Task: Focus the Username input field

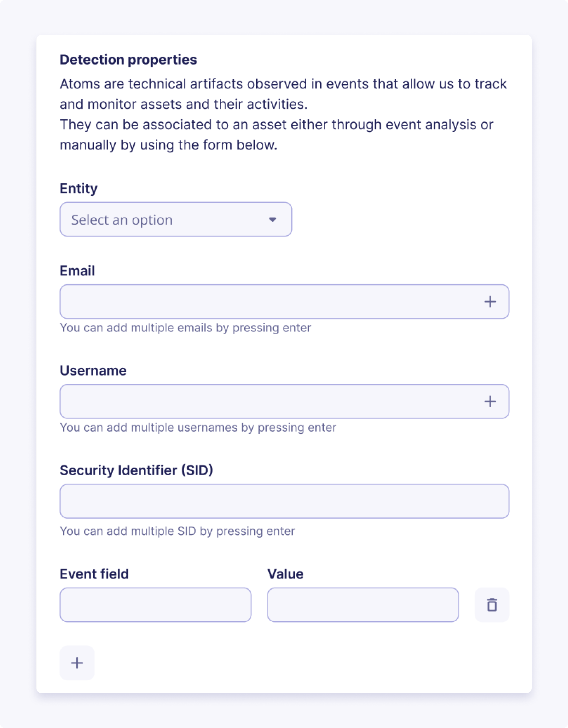Action: 267,401
